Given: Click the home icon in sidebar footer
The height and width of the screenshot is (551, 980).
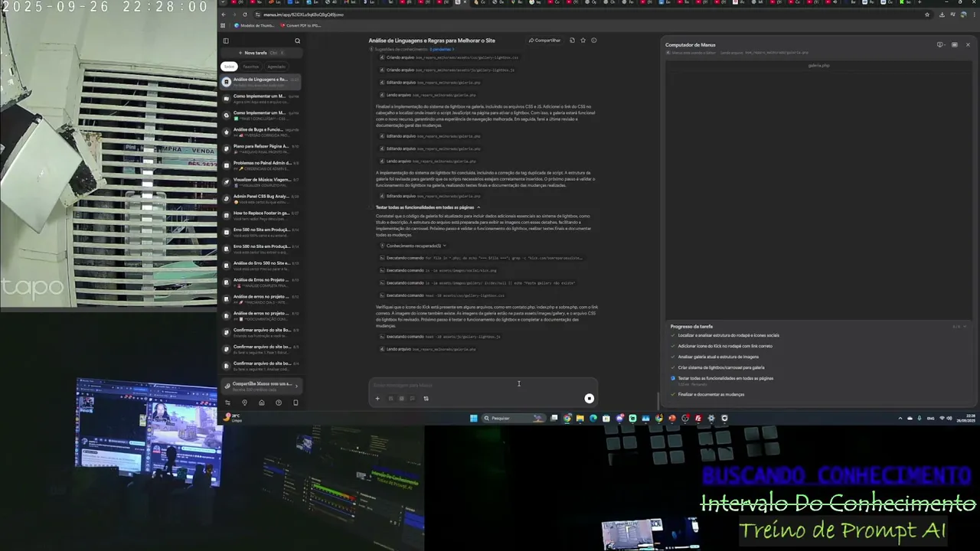Looking at the screenshot, I should pyautogui.click(x=261, y=403).
